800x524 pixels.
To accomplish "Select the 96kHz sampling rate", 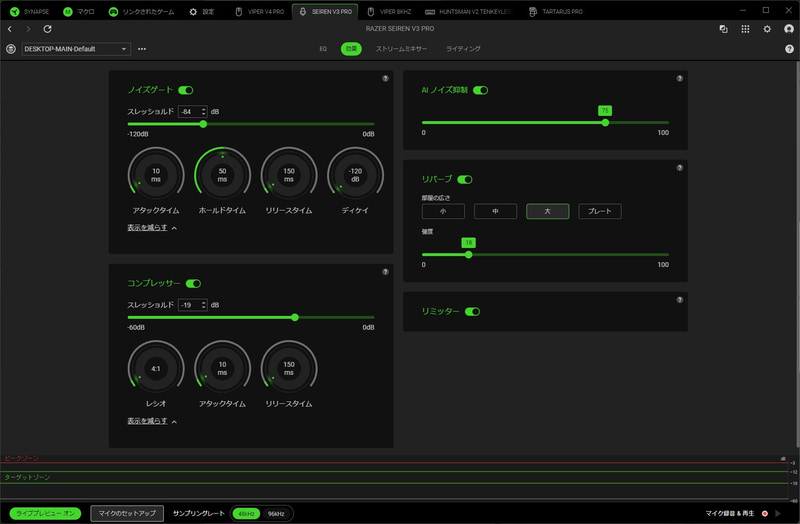I will pos(276,514).
